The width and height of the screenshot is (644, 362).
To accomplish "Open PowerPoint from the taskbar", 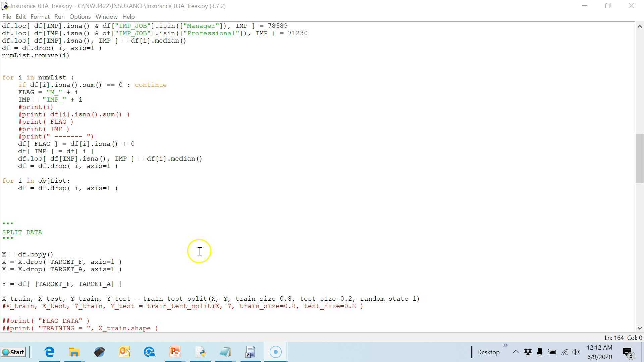I will pyautogui.click(x=174, y=352).
